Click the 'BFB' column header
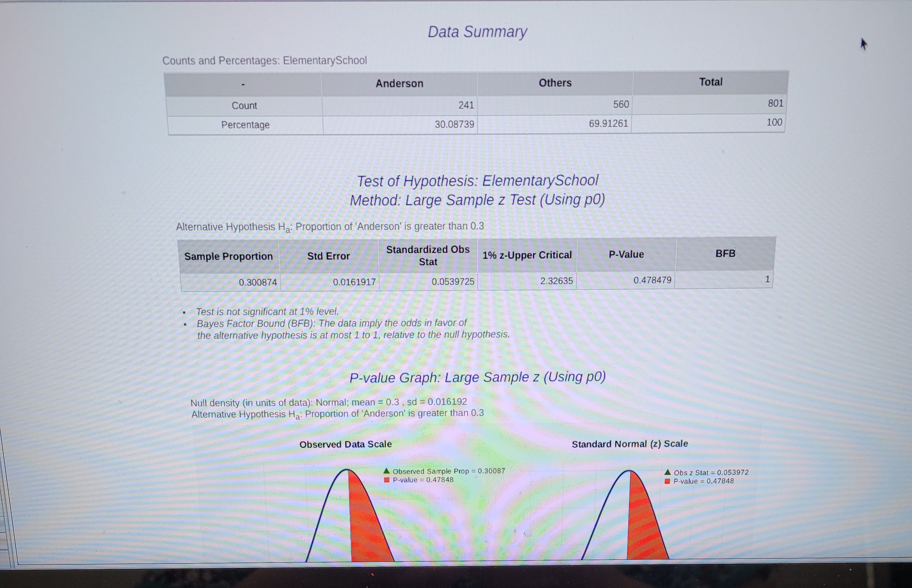Screen dimensions: 912x588 [x=725, y=253]
